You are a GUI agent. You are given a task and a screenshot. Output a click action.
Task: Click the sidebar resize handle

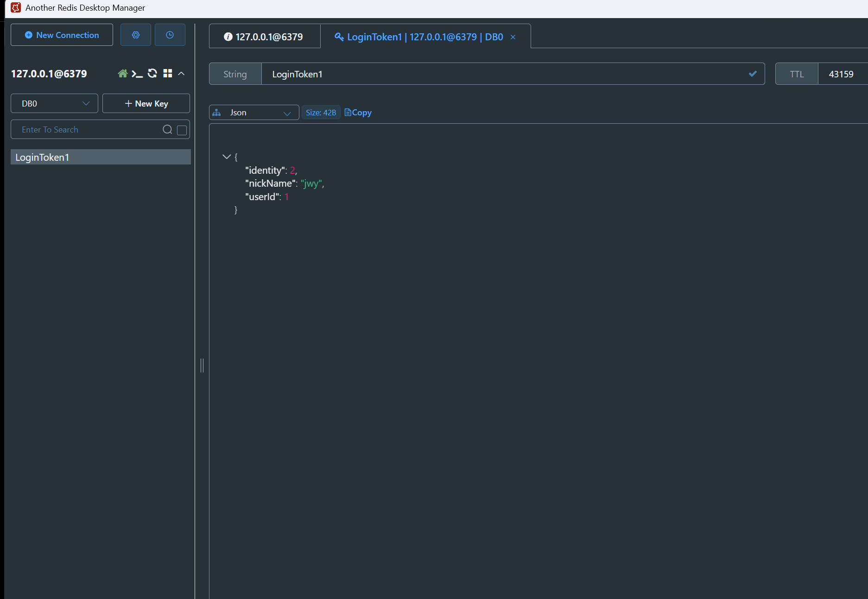point(202,366)
